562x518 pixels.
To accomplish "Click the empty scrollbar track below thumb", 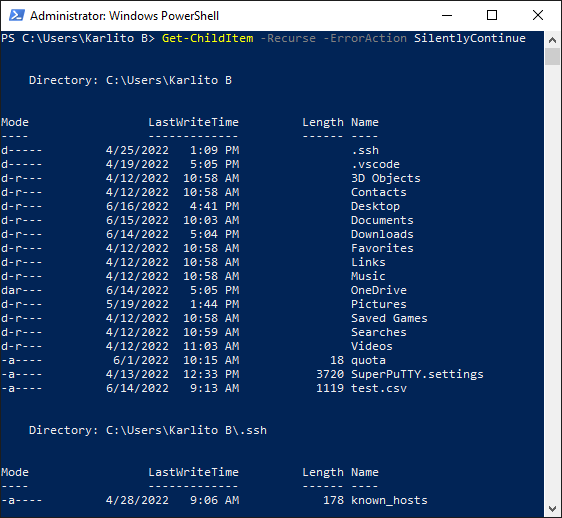I will 552,283.
